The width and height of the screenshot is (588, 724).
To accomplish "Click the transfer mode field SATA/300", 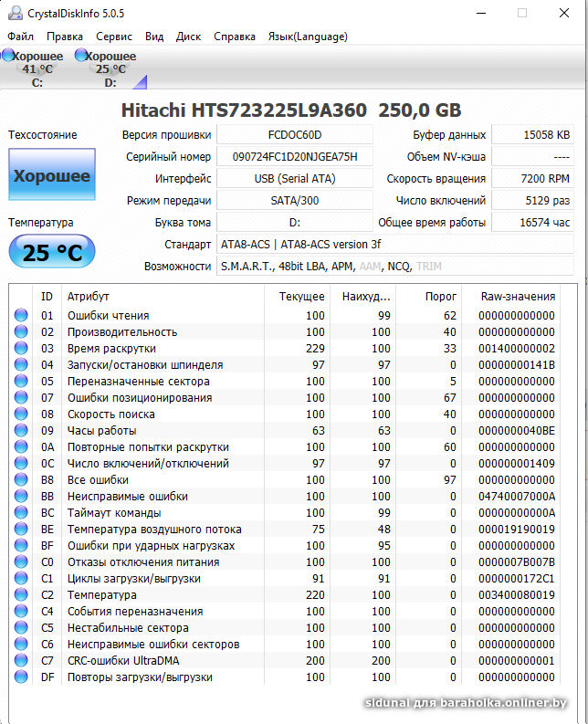I will 295,200.
